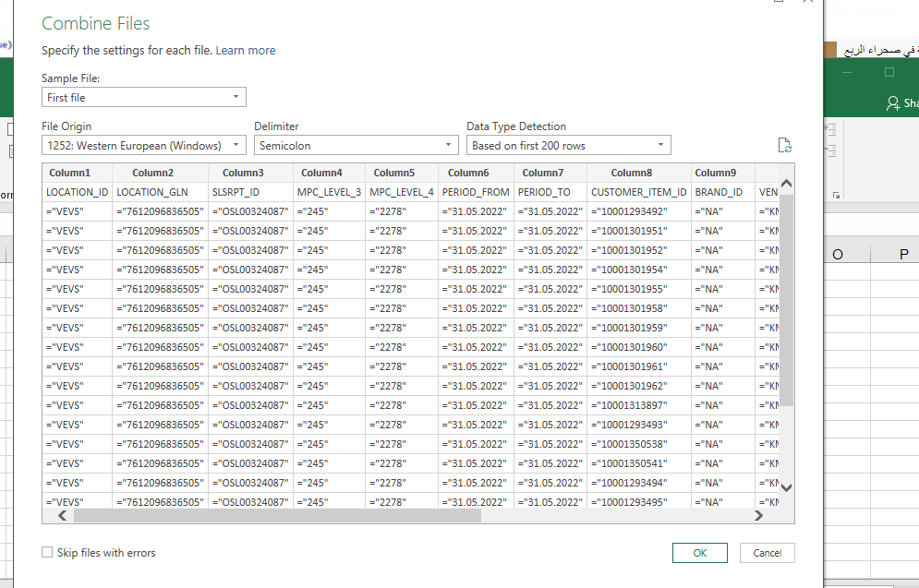The height and width of the screenshot is (588, 919).
Task: Confirm with the OK button
Action: 700,553
